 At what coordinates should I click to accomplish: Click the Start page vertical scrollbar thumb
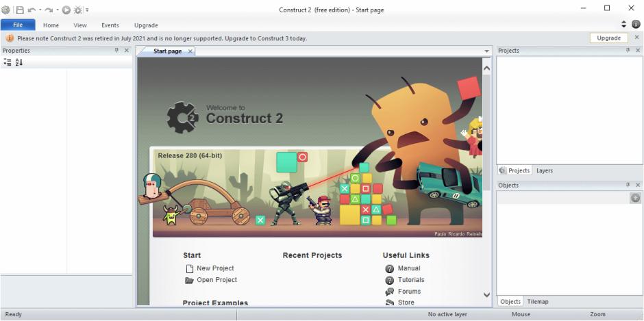pos(486,132)
